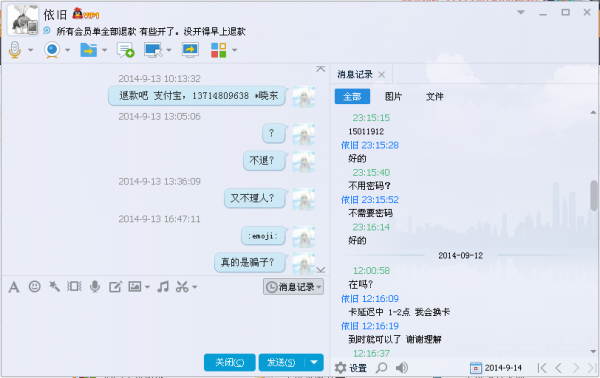The width and height of the screenshot is (600, 378).
Task: Click the contact name 依旧 in header
Action: tap(55, 15)
